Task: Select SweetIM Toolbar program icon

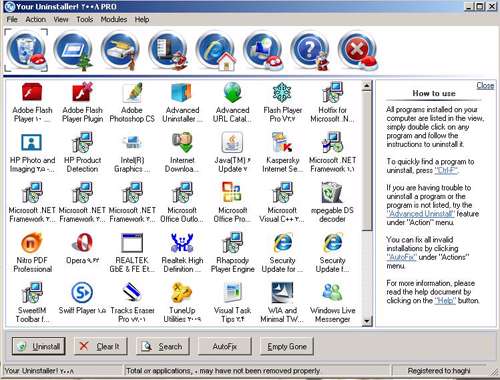Action: click(32, 292)
